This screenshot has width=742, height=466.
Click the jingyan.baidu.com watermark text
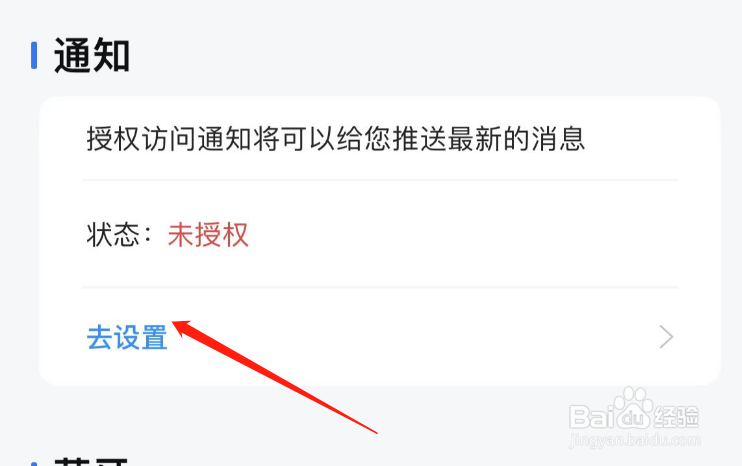click(x=635, y=440)
